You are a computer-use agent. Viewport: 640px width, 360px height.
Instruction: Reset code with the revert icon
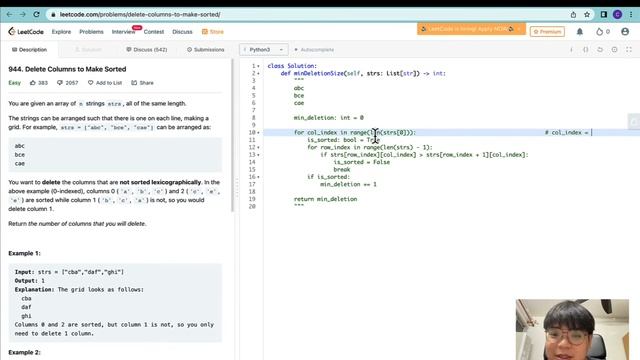(600, 50)
